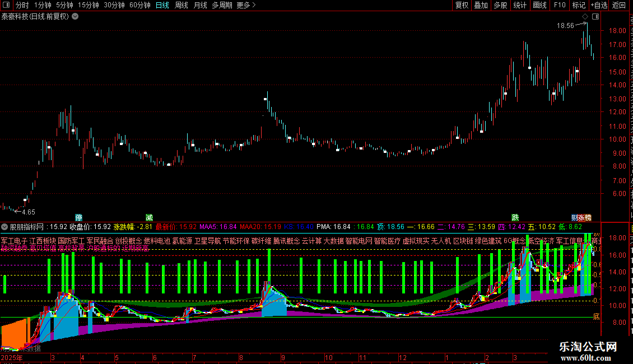
Task: Click the 大数据 concept tag
Action: click(x=334, y=241)
